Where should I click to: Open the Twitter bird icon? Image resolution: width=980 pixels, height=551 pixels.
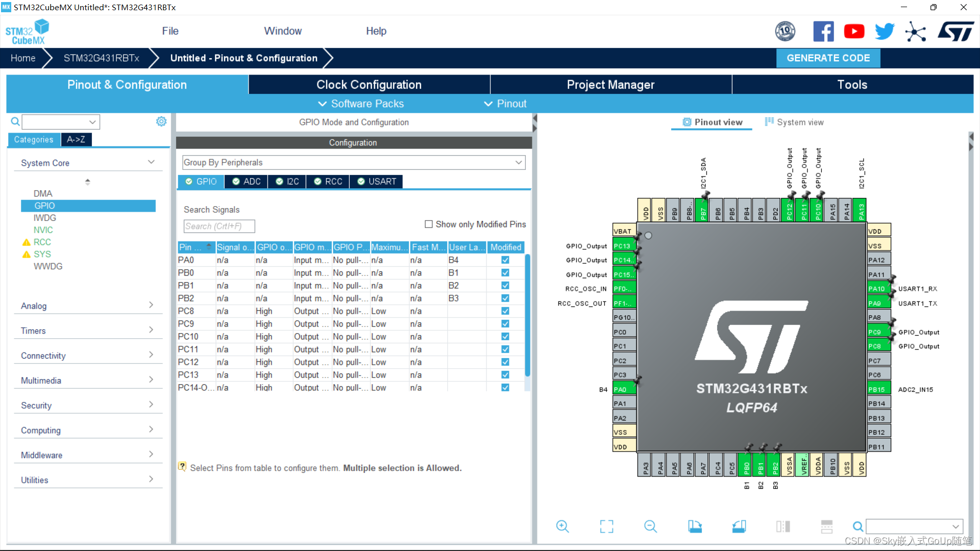click(x=885, y=32)
